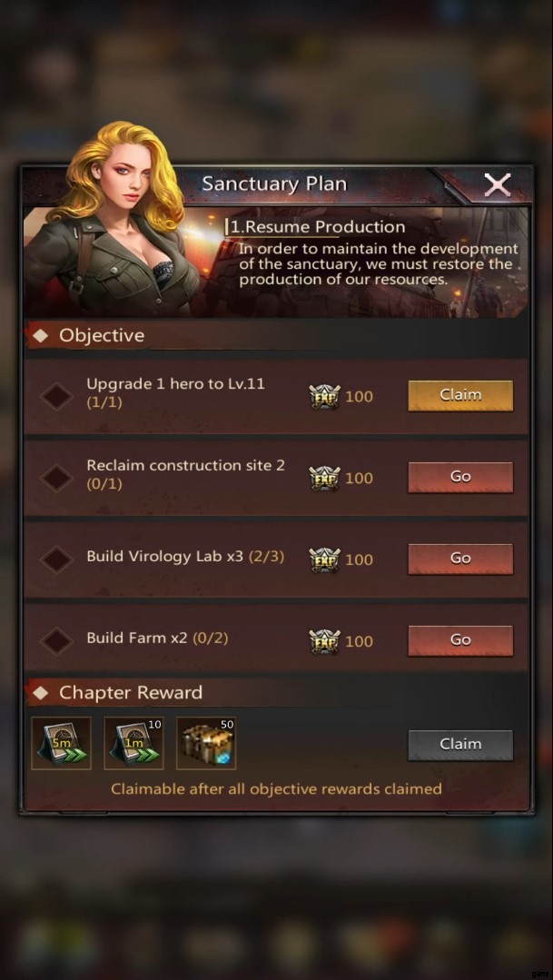Go to reclaim construction site 2
Image resolution: width=553 pixels, height=980 pixels.
coord(460,478)
